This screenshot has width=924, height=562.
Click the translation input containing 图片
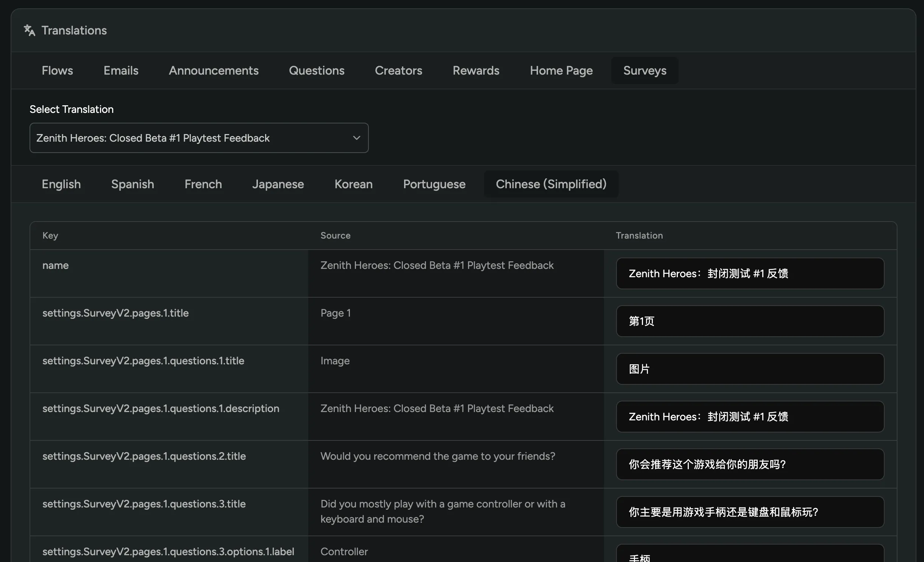coord(750,369)
